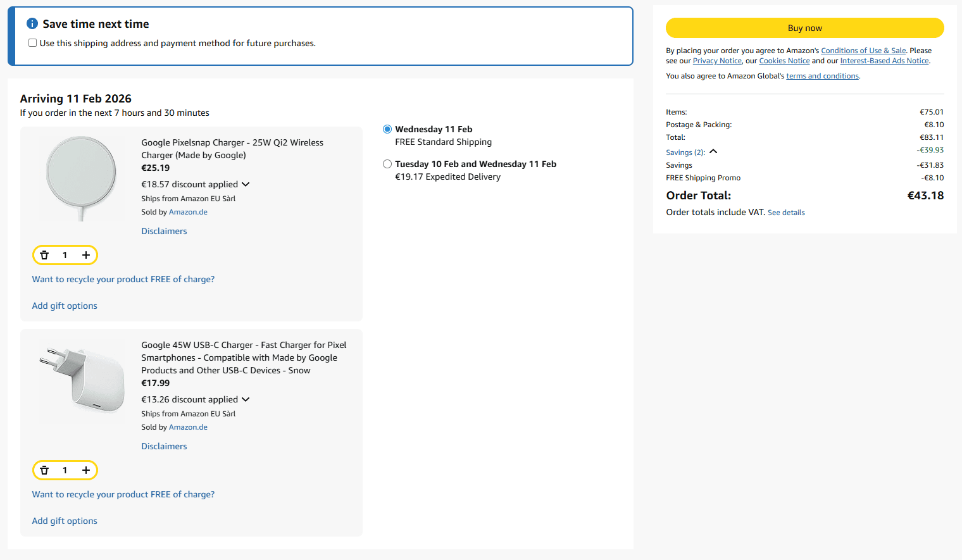Add gift options for 45W USB-C Charger

tap(65, 521)
